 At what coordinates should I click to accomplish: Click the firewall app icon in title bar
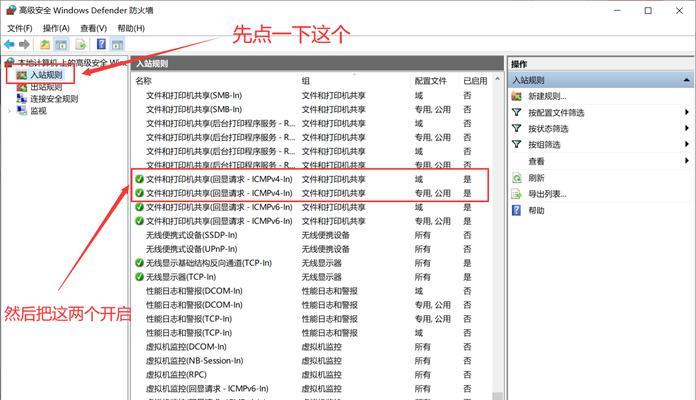pos(11,10)
